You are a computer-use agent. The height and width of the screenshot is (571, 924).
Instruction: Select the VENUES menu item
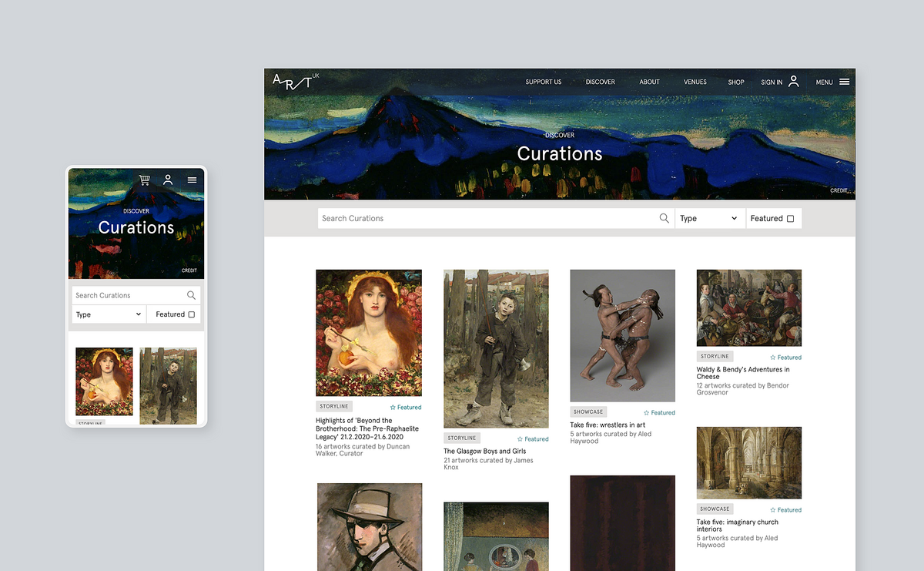[695, 82]
